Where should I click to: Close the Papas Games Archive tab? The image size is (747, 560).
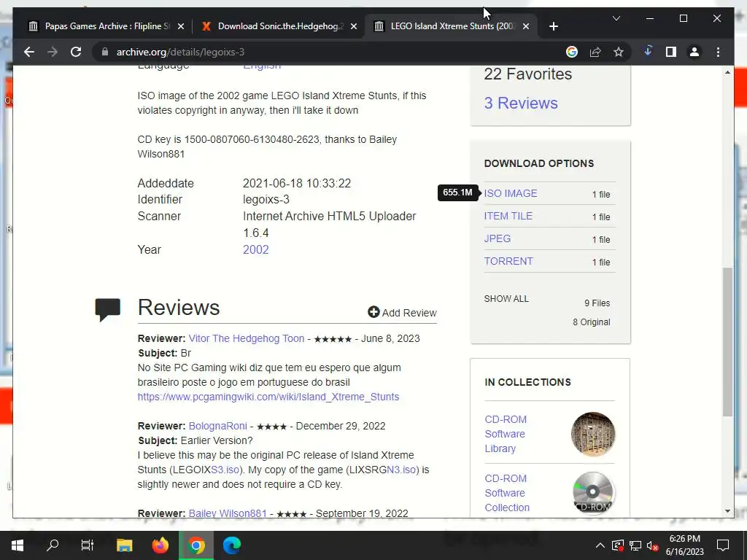pyautogui.click(x=181, y=27)
